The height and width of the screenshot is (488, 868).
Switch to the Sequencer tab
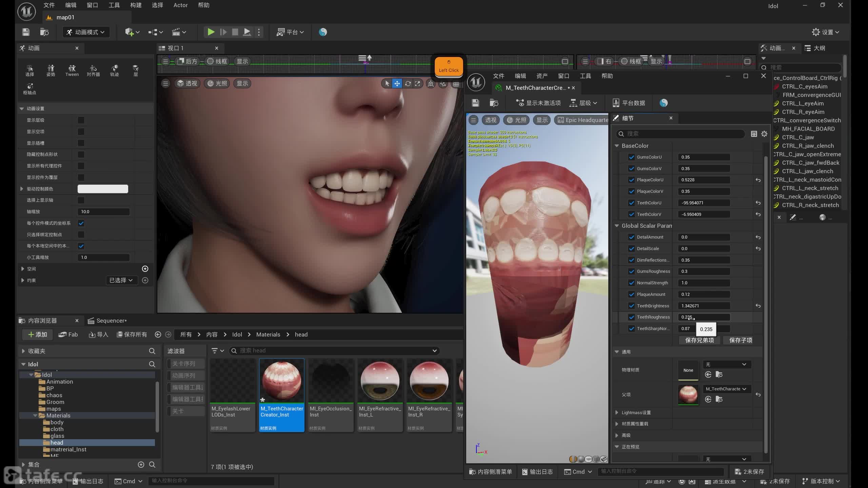(107, 321)
